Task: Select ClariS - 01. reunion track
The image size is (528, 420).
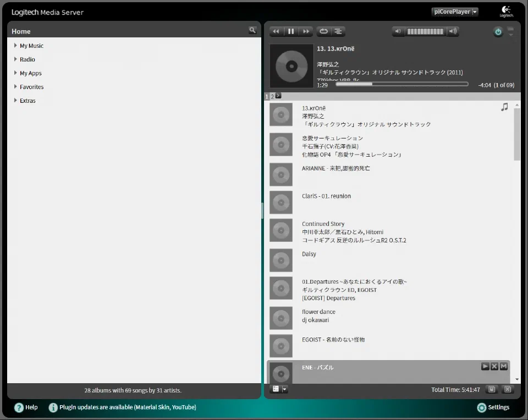Action: tap(326, 196)
